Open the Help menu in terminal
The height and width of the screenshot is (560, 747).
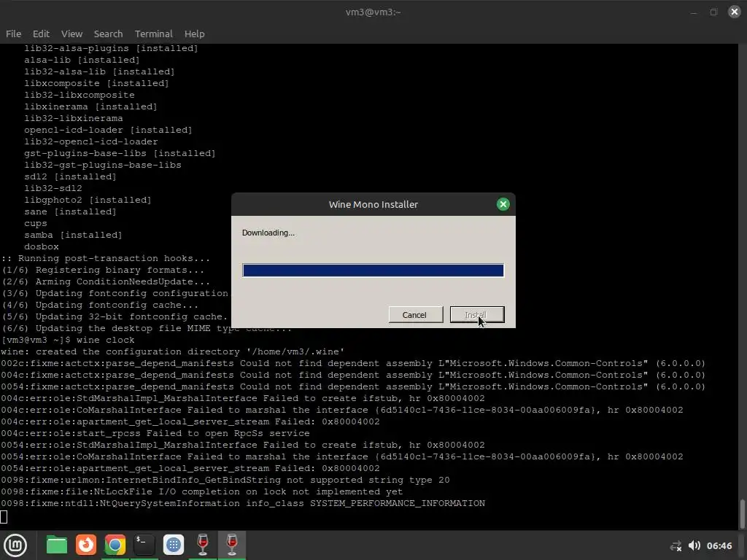point(194,34)
